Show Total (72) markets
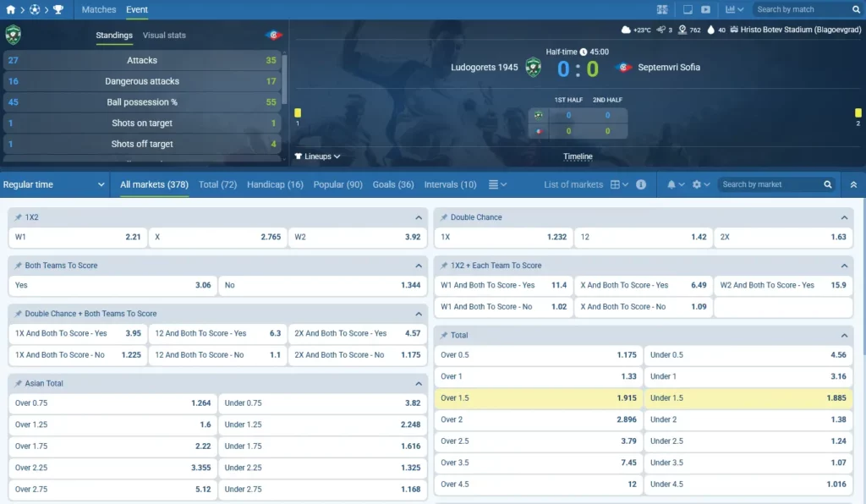Screen dimensions: 866x504 tap(217, 184)
